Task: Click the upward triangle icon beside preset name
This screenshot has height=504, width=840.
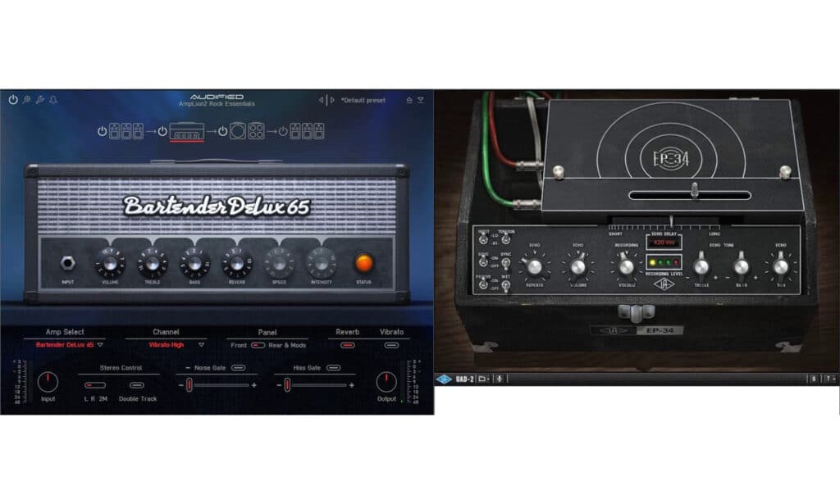Action: click(x=409, y=100)
